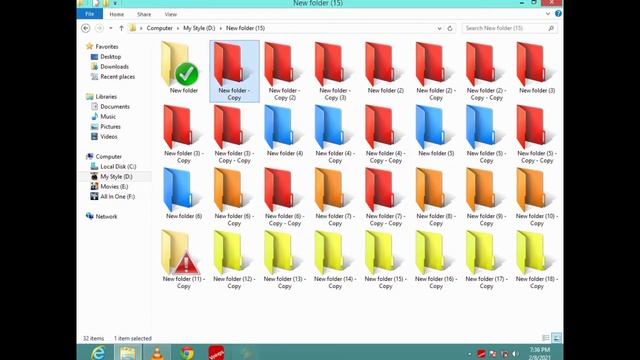Select the red 'New folder (3) - Copy' folder
This screenshot has height=360, width=640.
(182, 127)
